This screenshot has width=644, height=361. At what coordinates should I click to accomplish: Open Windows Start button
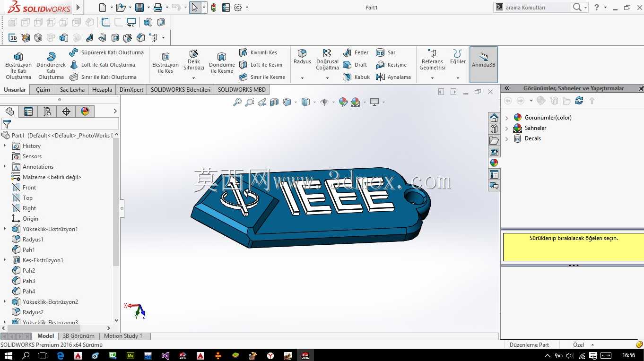pos(9,355)
